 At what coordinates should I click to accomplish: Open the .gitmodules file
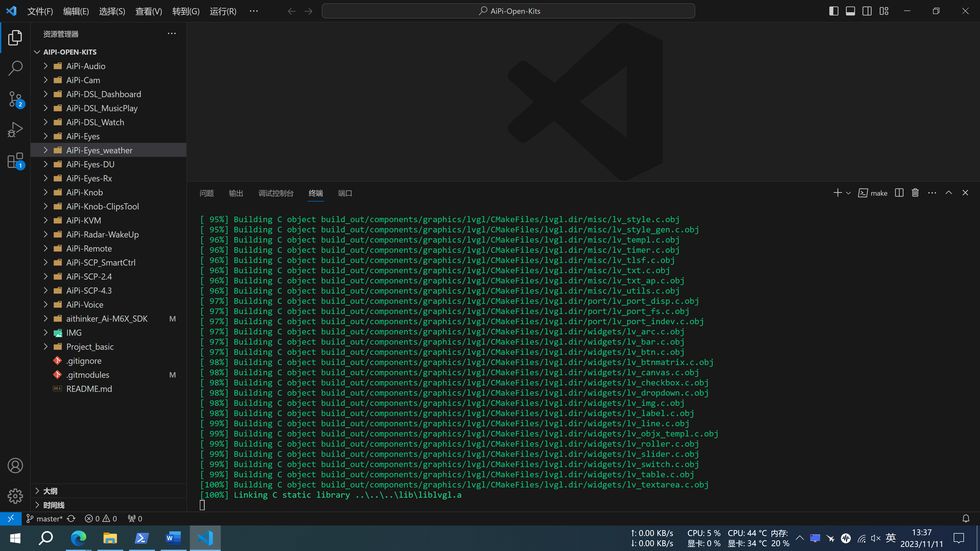108,375
